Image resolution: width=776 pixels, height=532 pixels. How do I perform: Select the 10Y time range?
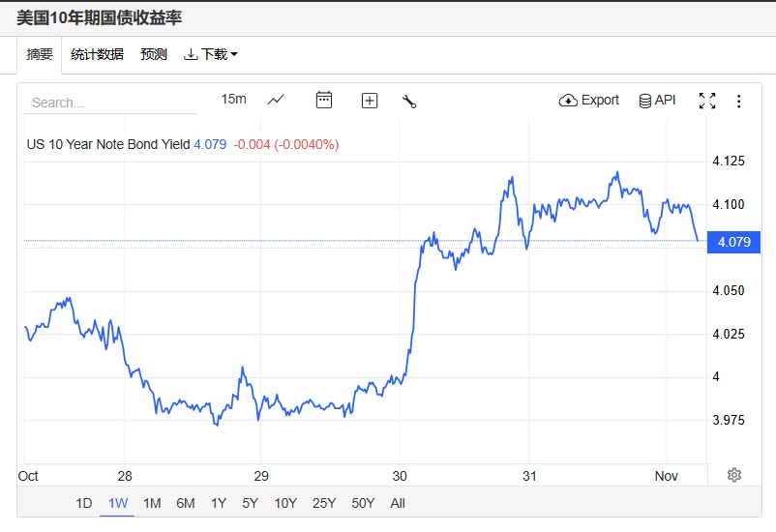pos(285,503)
